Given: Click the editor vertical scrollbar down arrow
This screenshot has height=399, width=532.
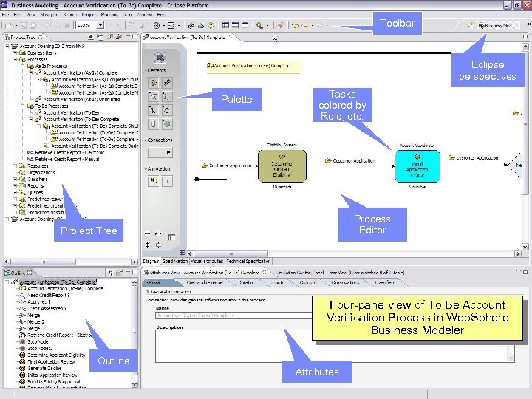Looking at the screenshot, I should [x=525, y=247].
